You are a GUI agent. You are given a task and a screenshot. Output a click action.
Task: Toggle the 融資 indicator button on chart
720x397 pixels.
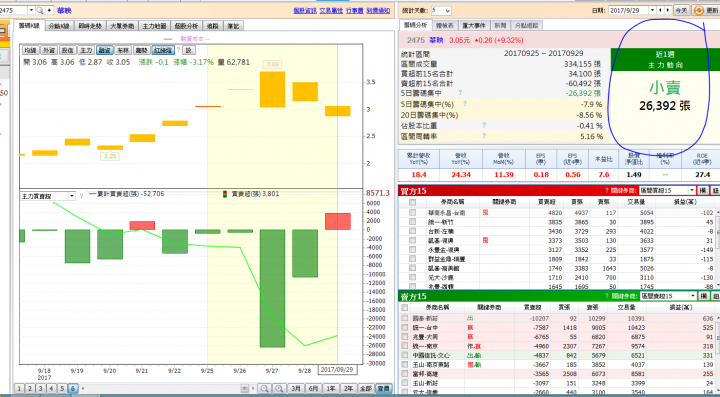105,50
